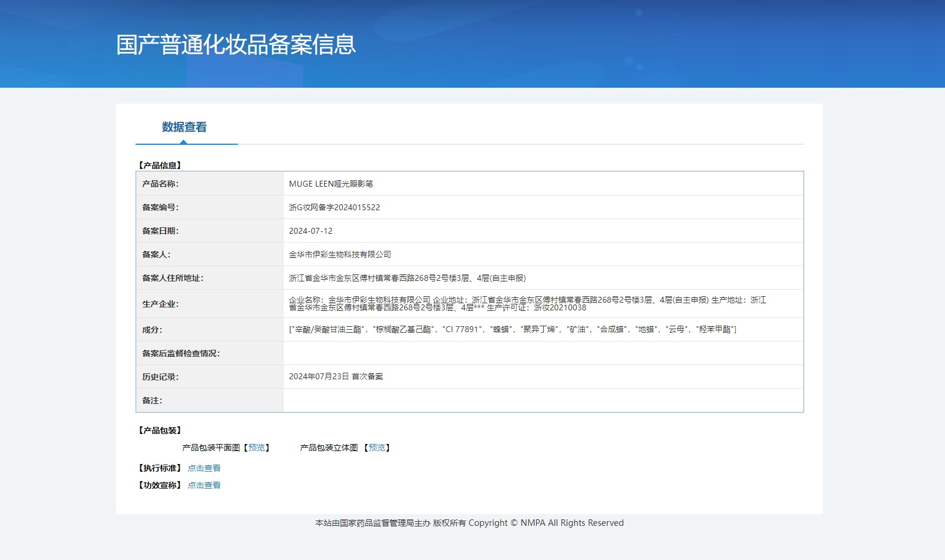Select filing number 浙G妆网备字2024015522

(334, 207)
